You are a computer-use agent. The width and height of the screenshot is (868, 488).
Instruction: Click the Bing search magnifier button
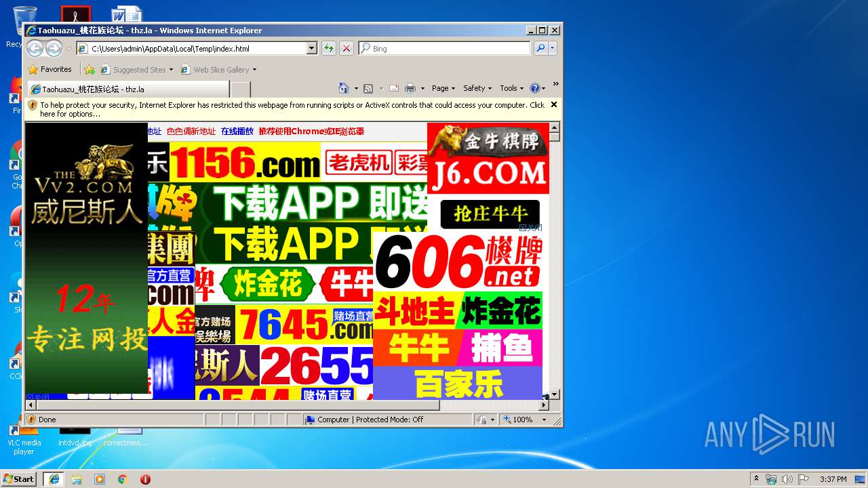point(540,48)
